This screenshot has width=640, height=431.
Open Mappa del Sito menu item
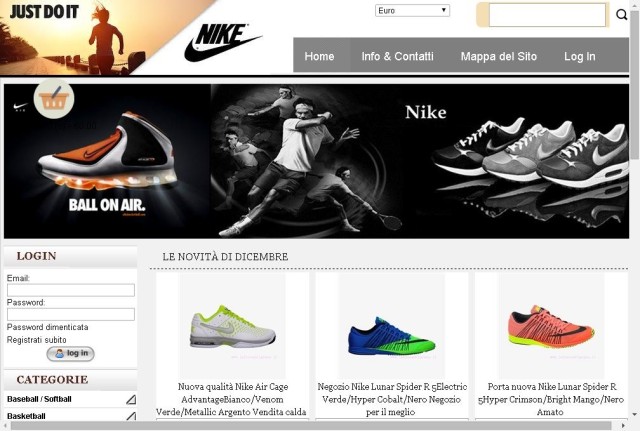point(498,56)
